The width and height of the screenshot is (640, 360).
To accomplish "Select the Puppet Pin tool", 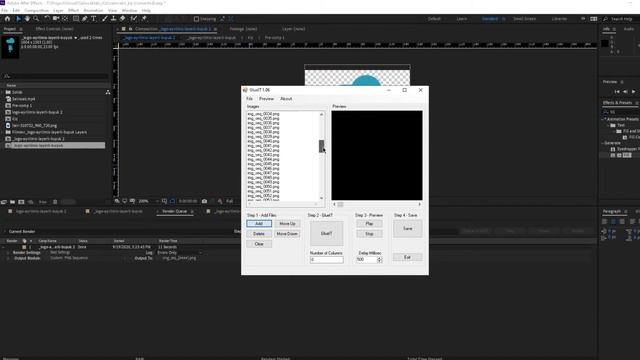I will (144, 19).
